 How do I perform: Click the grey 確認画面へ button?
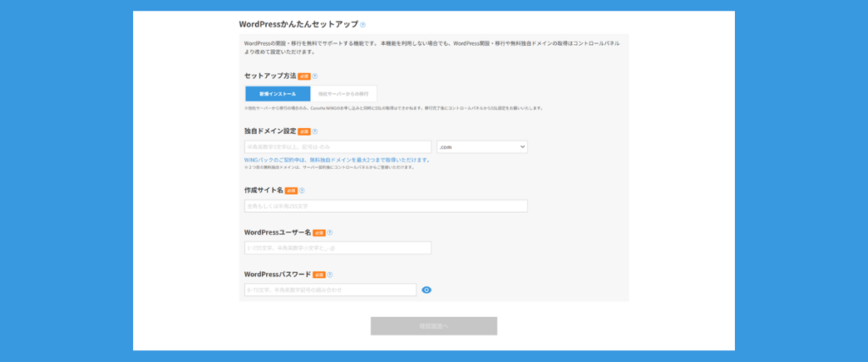tap(434, 326)
